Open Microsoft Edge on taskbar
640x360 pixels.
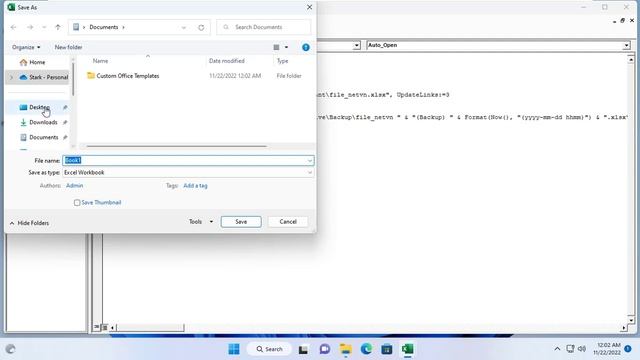[x=366, y=349]
